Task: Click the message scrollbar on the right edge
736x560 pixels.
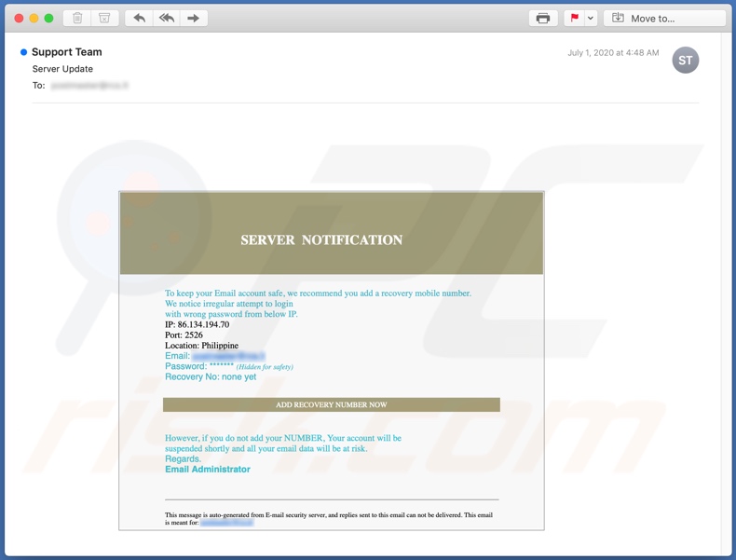Action: 726,294
